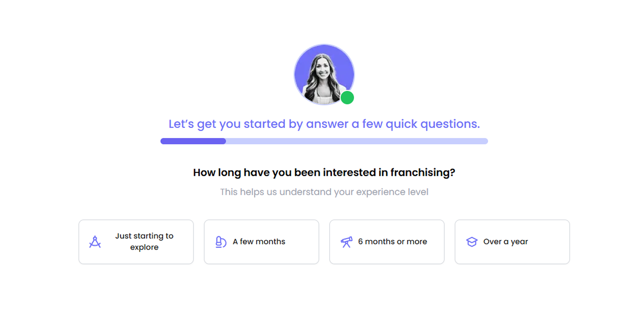
Task: Click the drawing compass icon
Action: tap(95, 242)
